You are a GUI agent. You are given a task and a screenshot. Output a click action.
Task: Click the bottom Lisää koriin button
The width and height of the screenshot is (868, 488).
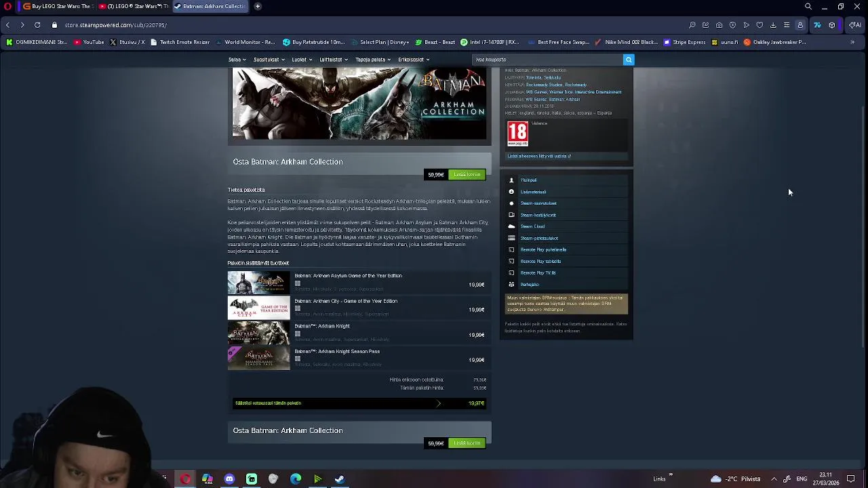[x=467, y=443]
